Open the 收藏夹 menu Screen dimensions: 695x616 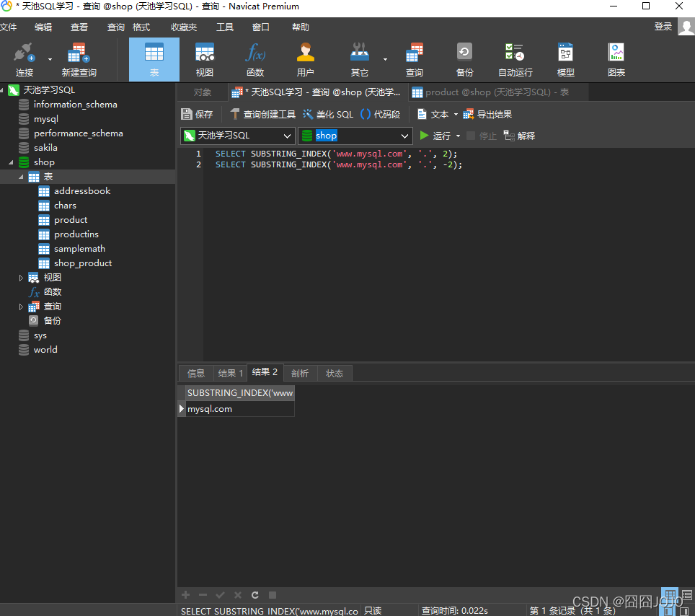[184, 27]
